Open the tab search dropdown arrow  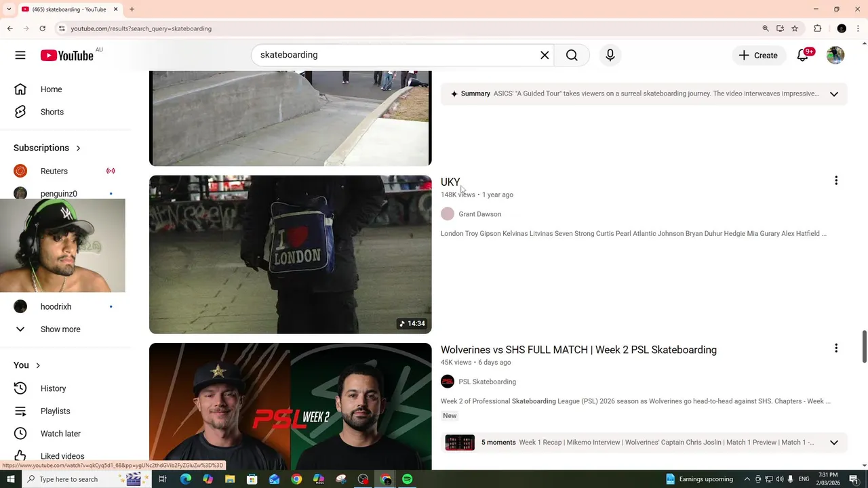click(9, 9)
